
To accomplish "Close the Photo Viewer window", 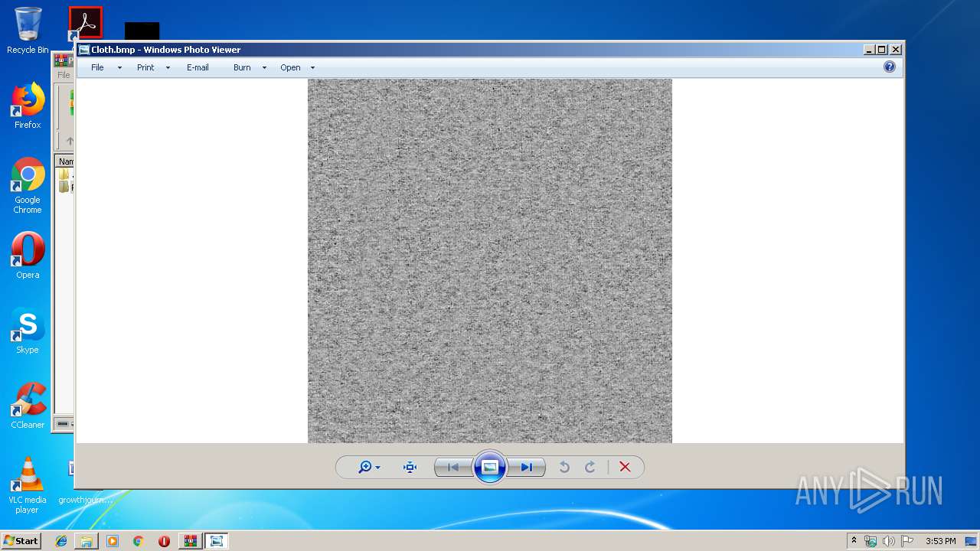I will pyautogui.click(x=895, y=50).
